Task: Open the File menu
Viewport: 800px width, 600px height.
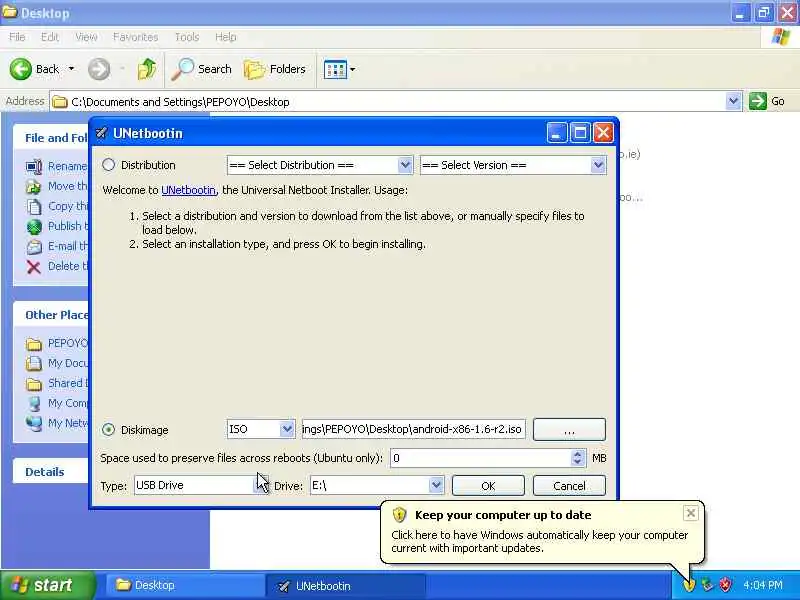Action: click(x=17, y=37)
